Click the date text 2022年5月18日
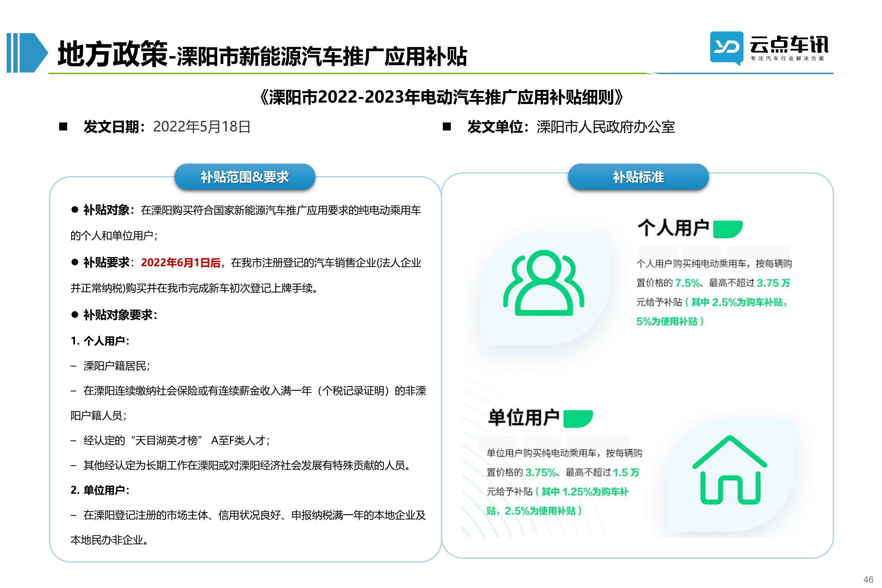This screenshot has height=588, width=882. point(202,127)
